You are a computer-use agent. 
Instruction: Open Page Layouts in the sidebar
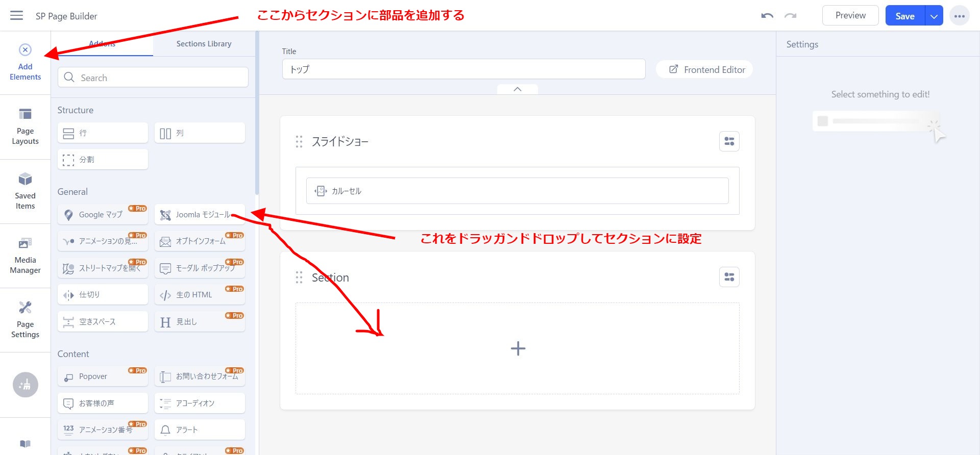tap(25, 127)
